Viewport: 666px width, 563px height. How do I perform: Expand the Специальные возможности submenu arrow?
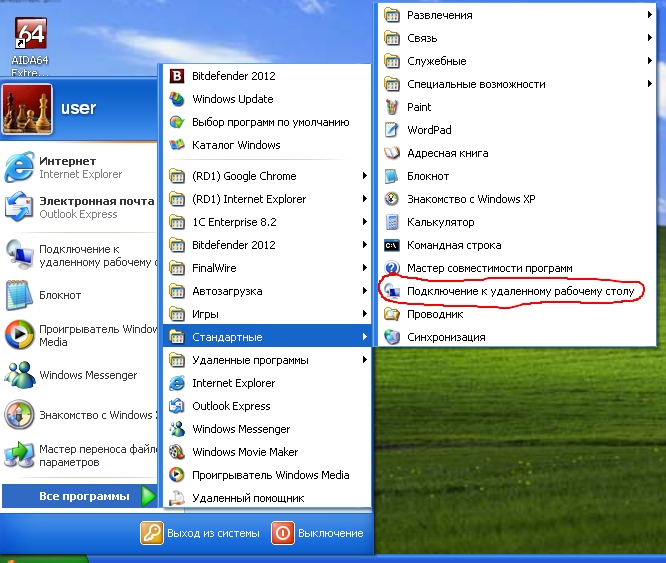(649, 84)
